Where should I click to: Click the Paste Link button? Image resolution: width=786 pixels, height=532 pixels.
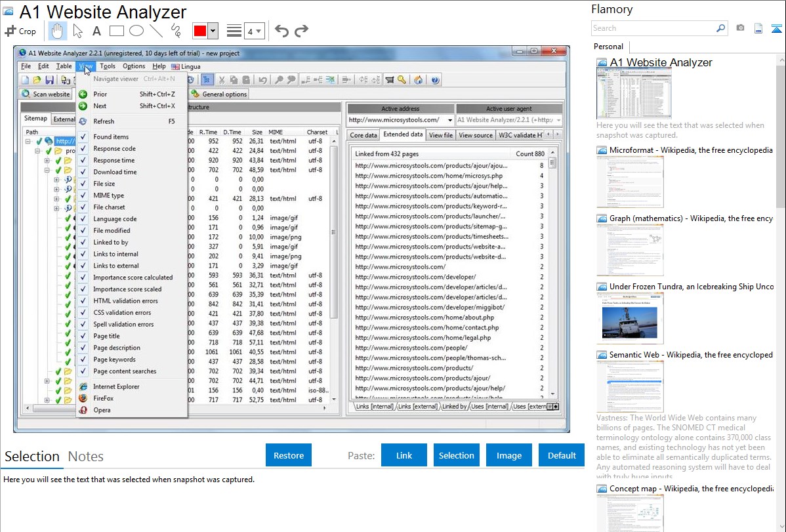pos(404,455)
